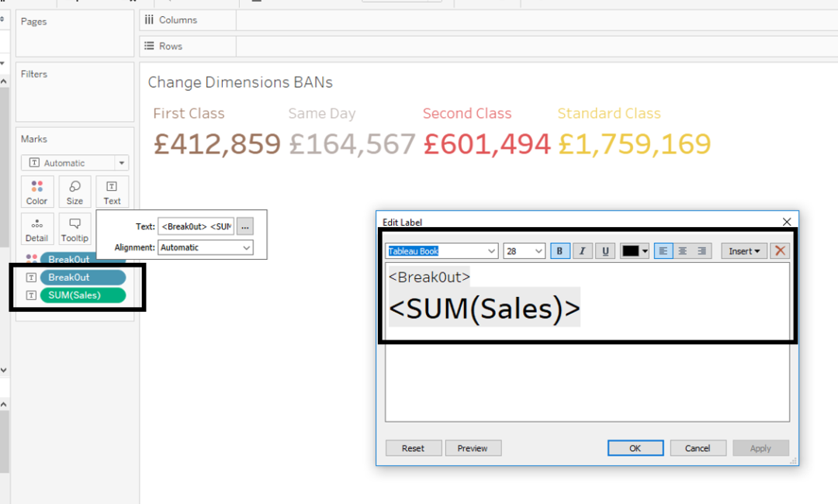Open the Alignment dropdown set to Automatic

coord(205,247)
